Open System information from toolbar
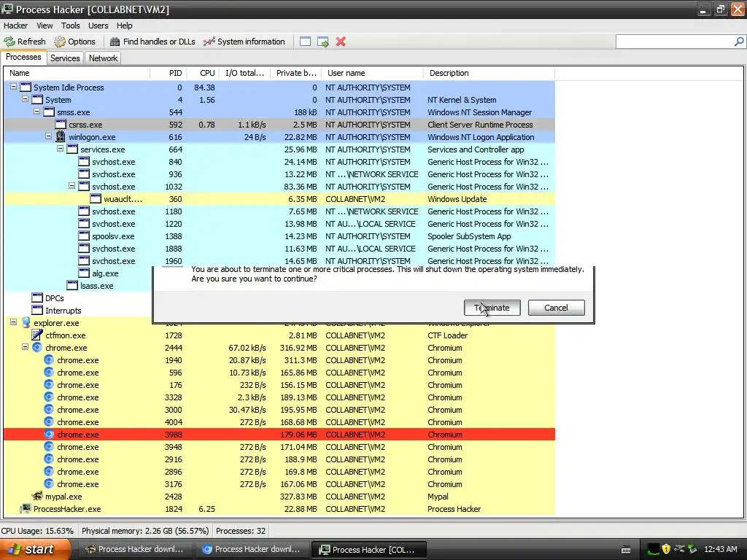The image size is (747, 560). [x=244, y=42]
